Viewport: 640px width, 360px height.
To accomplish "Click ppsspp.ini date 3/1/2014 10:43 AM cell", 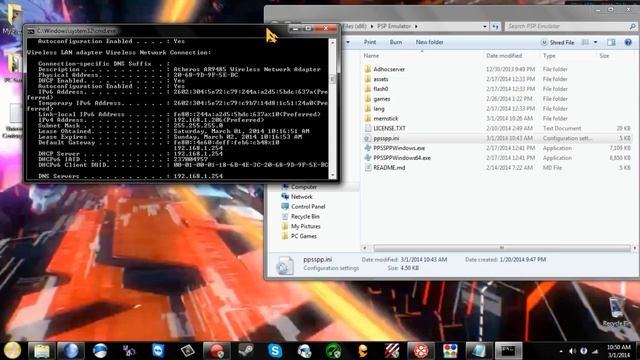I will coord(509,138).
